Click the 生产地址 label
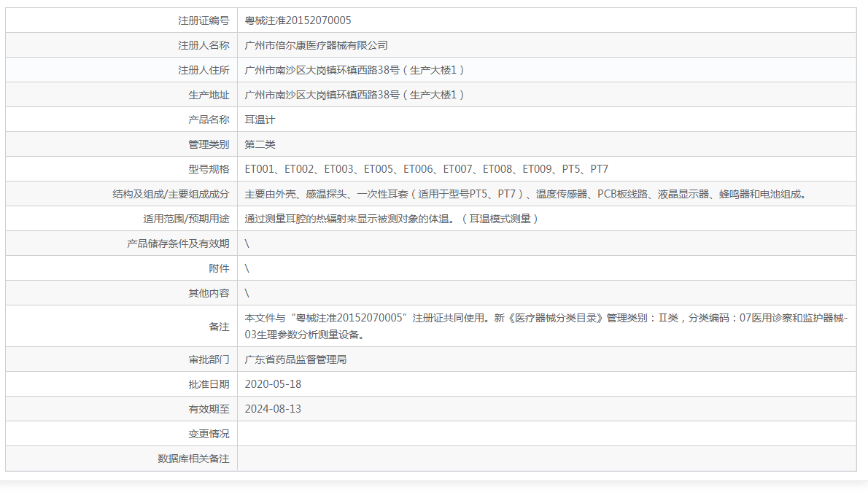 click(x=208, y=95)
